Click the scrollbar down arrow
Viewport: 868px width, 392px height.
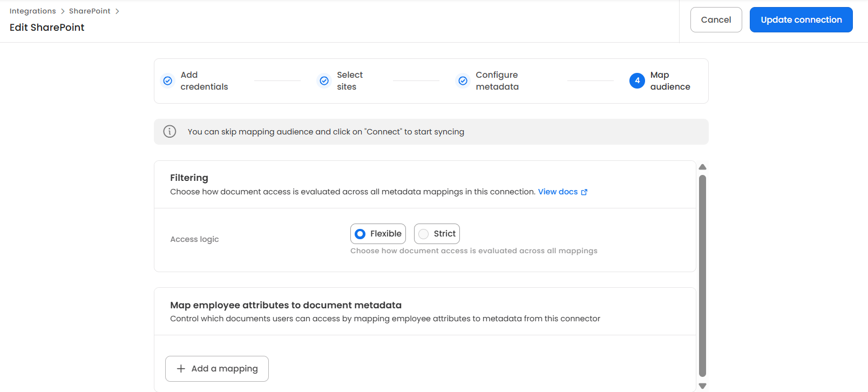point(702,386)
